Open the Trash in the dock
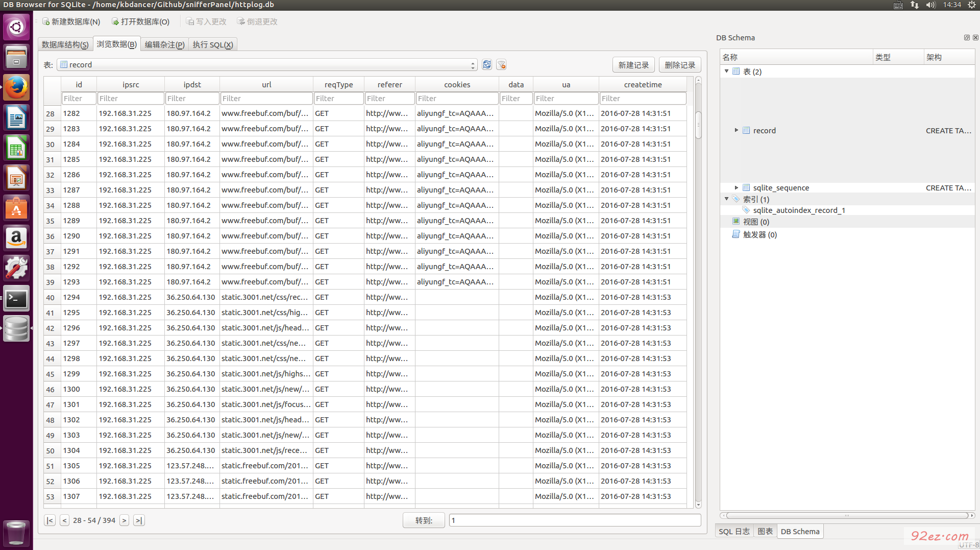Screen dimensions: 980x550 click(x=16, y=533)
